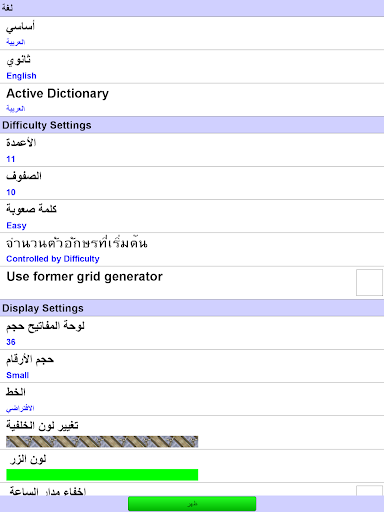Open the primary language setting showing العربية
Viewport: 384px width, 512px height.
point(192,33)
